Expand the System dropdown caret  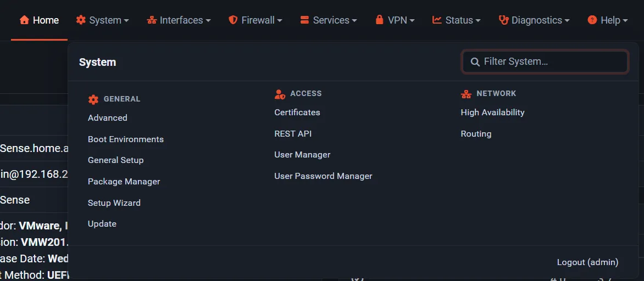tap(126, 20)
